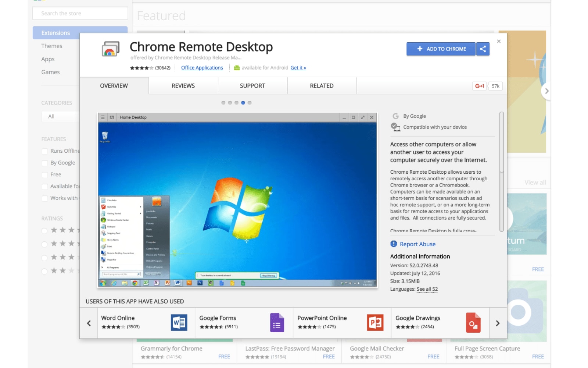Enable the Runs Offline filter checkbox
This screenshot has height=368, width=588.
tap(44, 151)
